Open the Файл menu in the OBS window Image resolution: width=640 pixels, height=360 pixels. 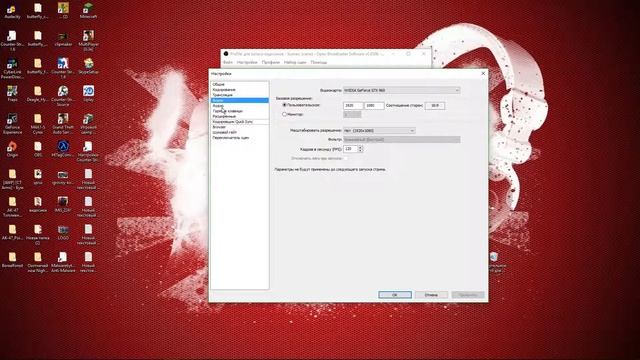[x=228, y=62]
